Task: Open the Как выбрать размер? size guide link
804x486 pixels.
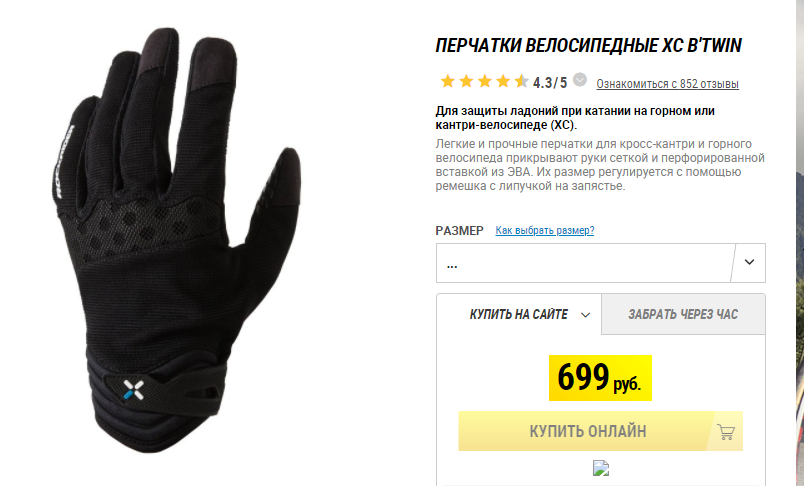Action: click(545, 230)
